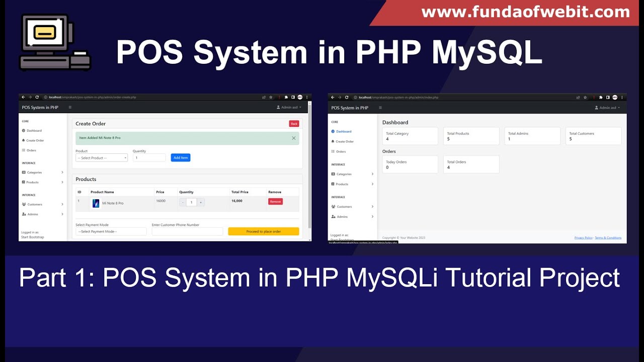Open the Terms & Conditions link
Image resolution: width=644 pixels, height=362 pixels.
tap(608, 238)
